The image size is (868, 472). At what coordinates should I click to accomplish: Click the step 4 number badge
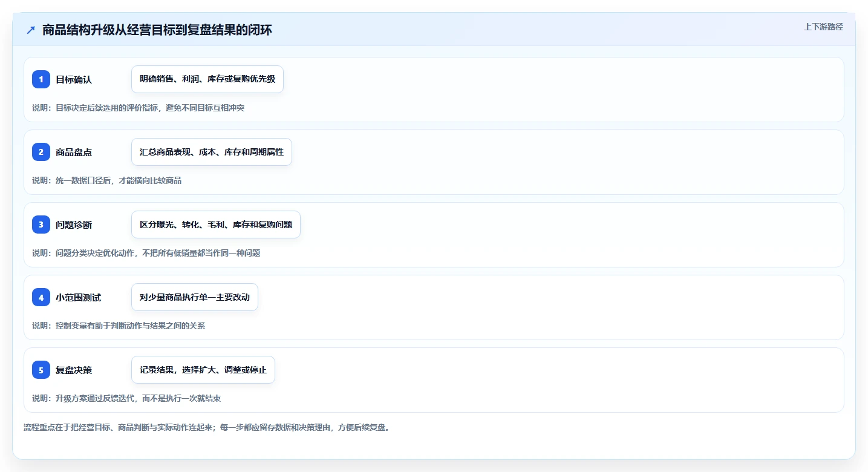pos(41,297)
